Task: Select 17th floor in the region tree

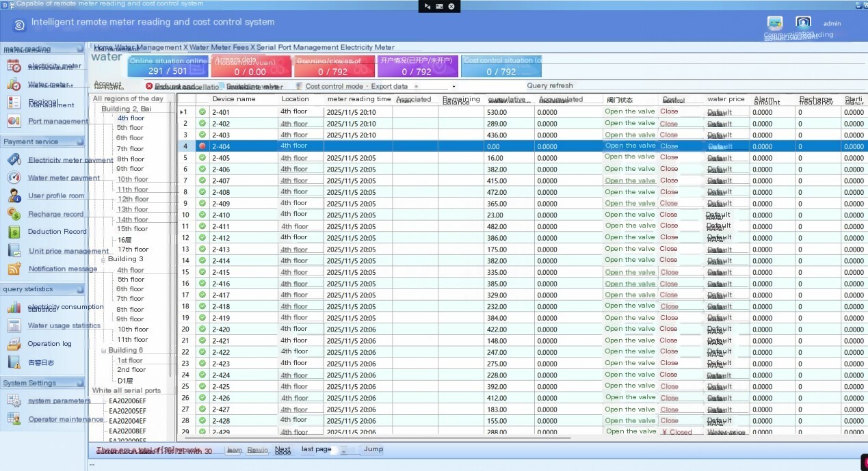Action: (x=133, y=250)
